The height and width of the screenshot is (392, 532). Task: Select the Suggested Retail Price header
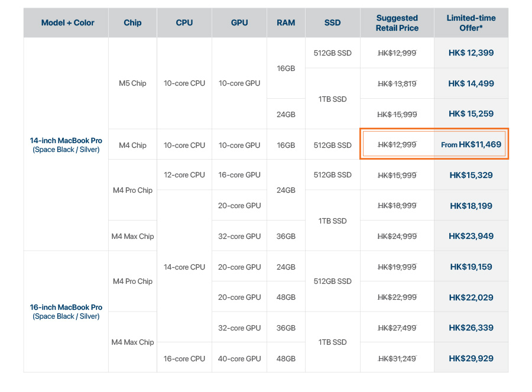[397, 22]
